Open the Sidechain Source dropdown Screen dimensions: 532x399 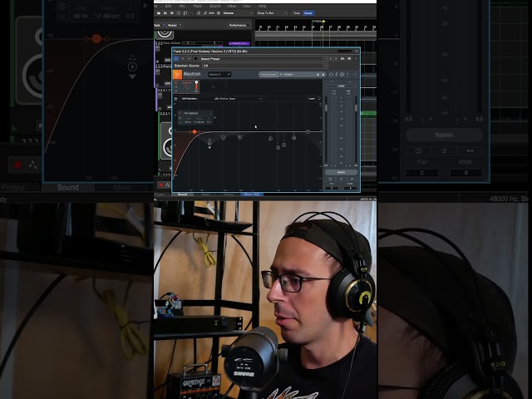265,66
